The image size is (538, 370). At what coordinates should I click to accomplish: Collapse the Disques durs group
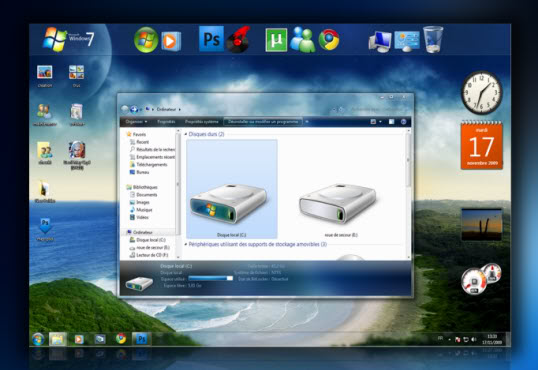[x=186, y=134]
